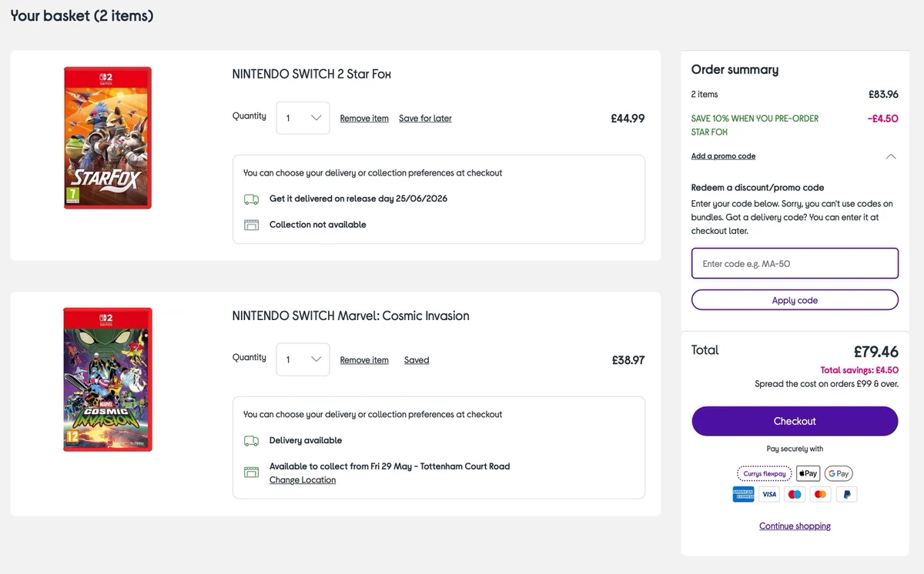Remove Star Fox item from basket
924x574 pixels.
[x=364, y=118]
